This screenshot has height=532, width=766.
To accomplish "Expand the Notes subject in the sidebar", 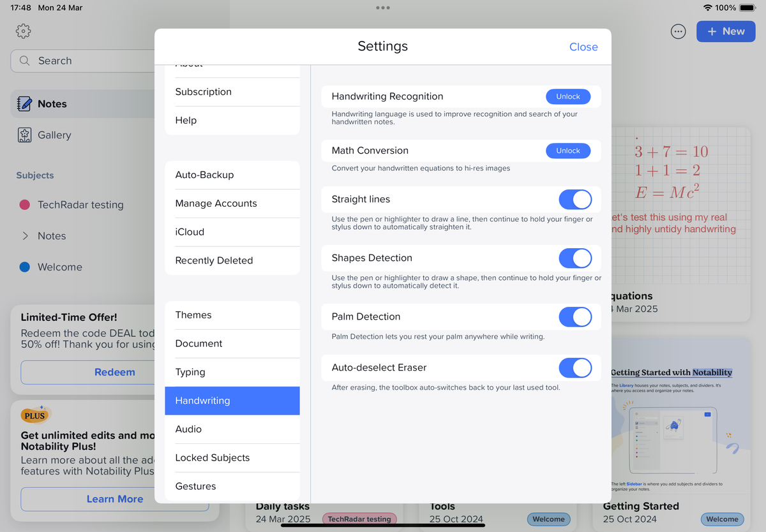I will (x=27, y=236).
